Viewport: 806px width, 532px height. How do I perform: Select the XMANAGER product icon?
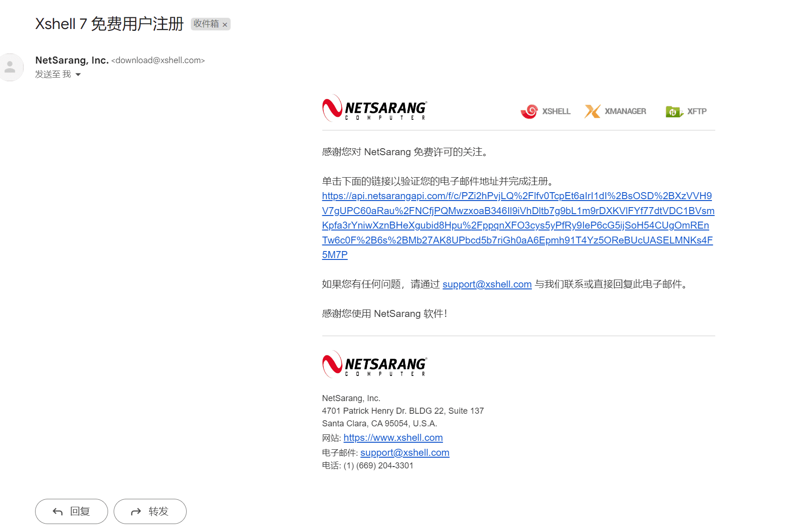(x=592, y=111)
